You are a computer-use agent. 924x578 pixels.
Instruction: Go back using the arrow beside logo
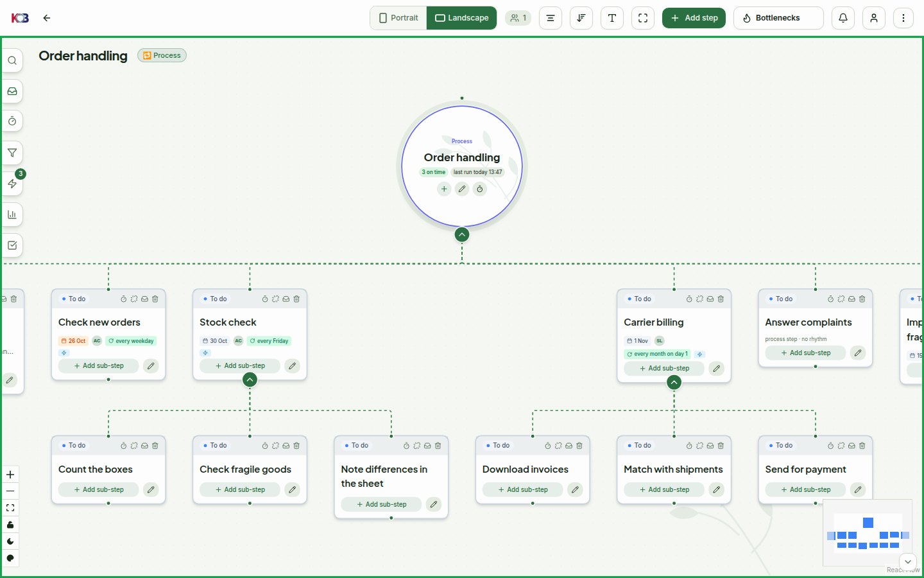47,18
